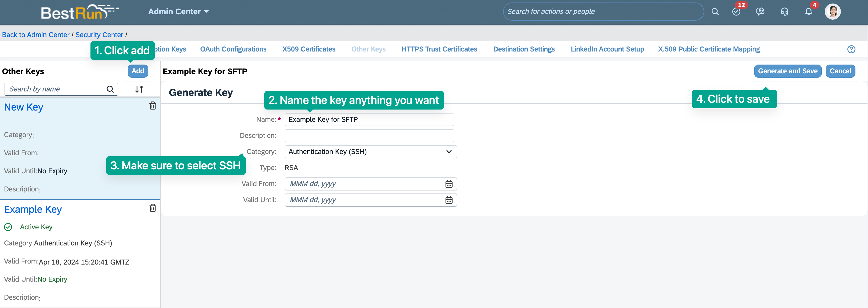Open the user profile avatar menu

tap(833, 12)
